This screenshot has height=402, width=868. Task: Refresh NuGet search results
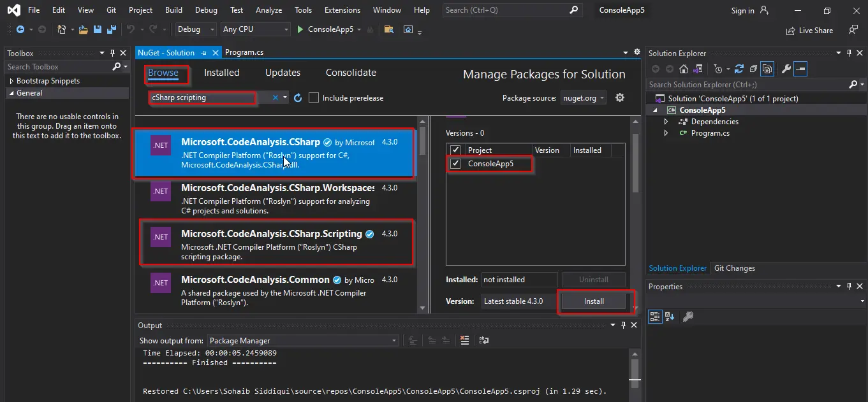click(298, 97)
